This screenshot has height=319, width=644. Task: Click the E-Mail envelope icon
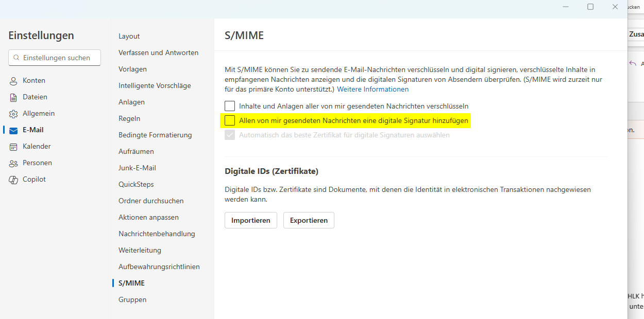point(13,130)
